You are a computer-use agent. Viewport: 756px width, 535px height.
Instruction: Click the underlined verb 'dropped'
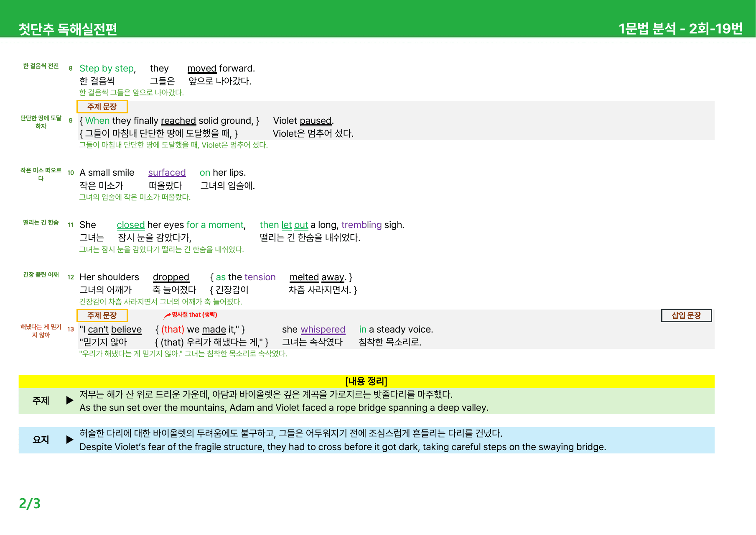(171, 277)
